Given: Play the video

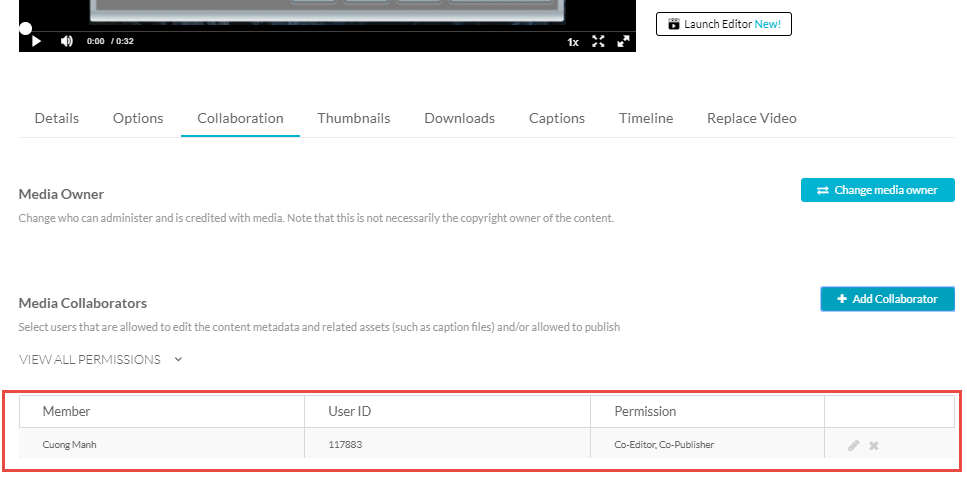Looking at the screenshot, I should click(x=36, y=41).
